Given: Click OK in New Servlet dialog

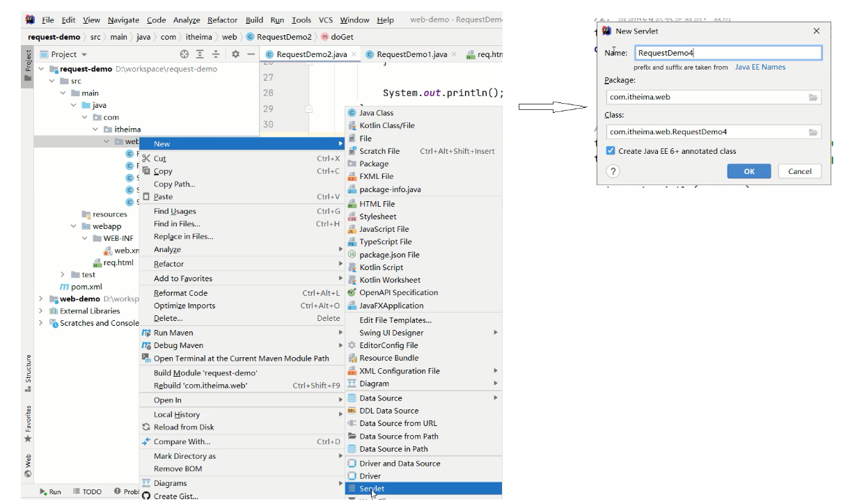Looking at the screenshot, I should tap(749, 171).
